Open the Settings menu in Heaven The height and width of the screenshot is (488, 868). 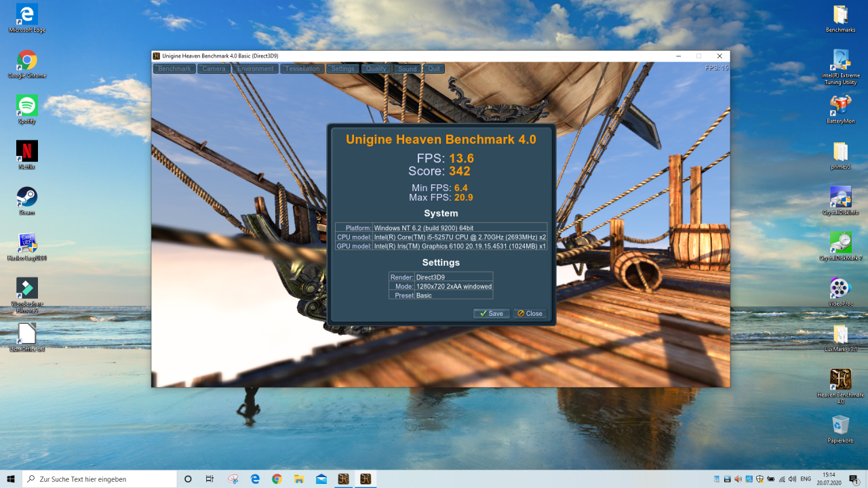[x=342, y=68]
